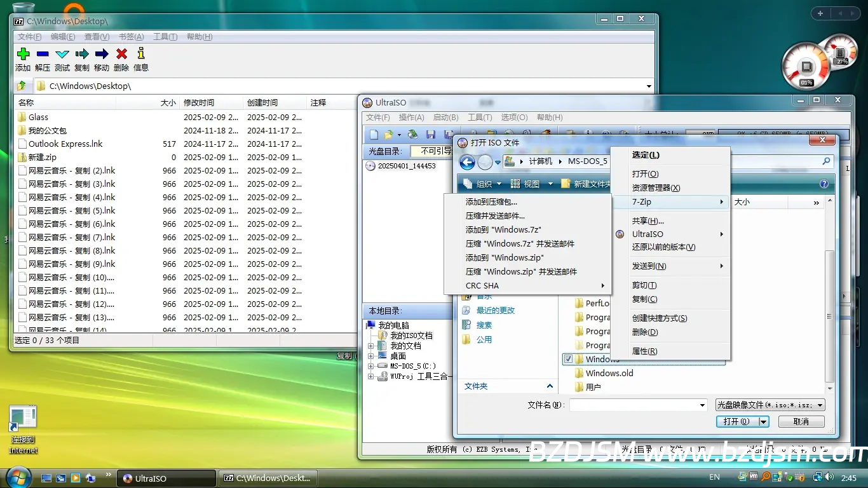Open 7-Zip 文件(F) menu
This screenshot has height=488, width=868.
pos(30,37)
